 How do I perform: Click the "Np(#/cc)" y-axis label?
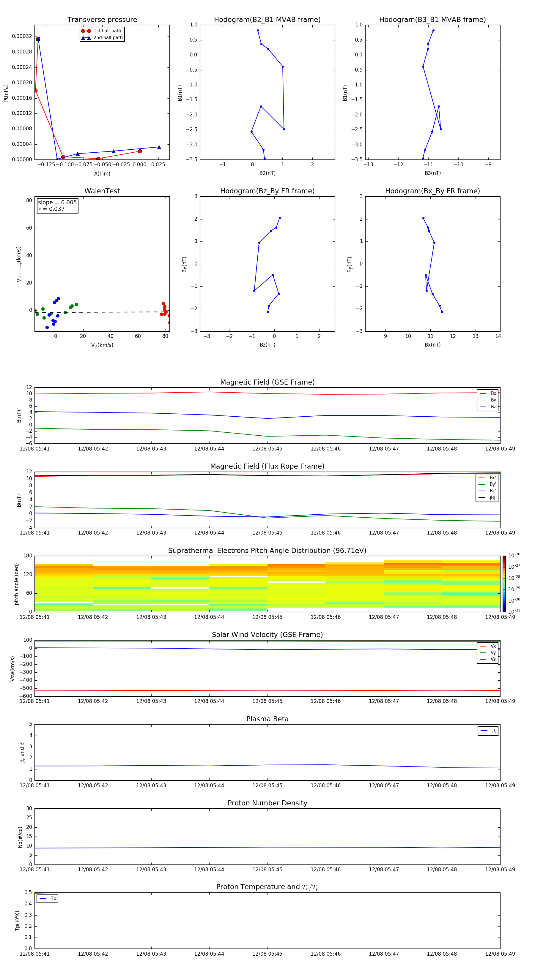click(20, 837)
